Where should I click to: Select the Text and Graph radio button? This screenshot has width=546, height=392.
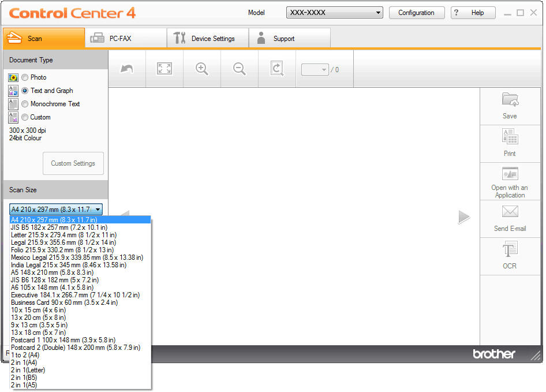25,91
